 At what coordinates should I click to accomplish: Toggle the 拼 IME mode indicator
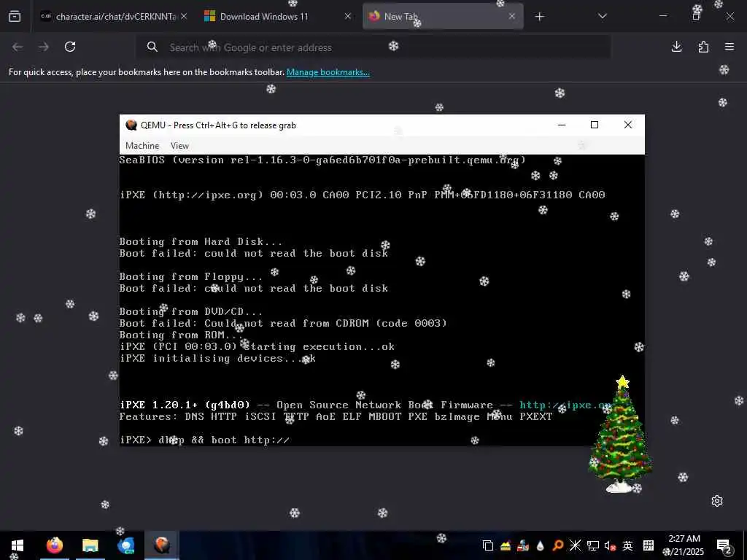coord(649,545)
